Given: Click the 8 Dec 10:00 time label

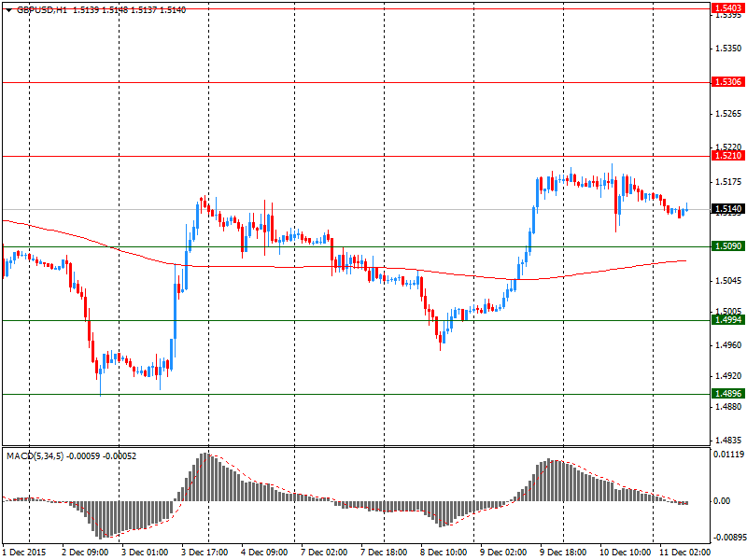Looking at the screenshot, I should click(443, 553).
